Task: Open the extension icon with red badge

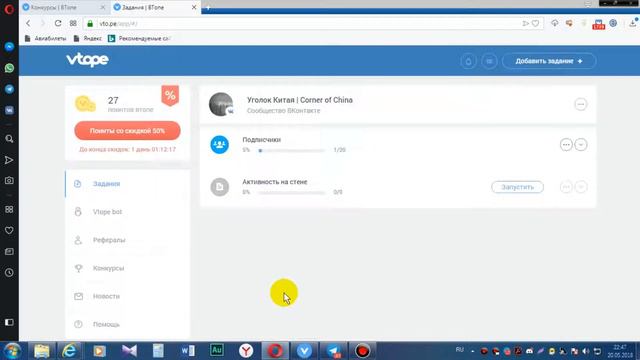Action: 598,24
